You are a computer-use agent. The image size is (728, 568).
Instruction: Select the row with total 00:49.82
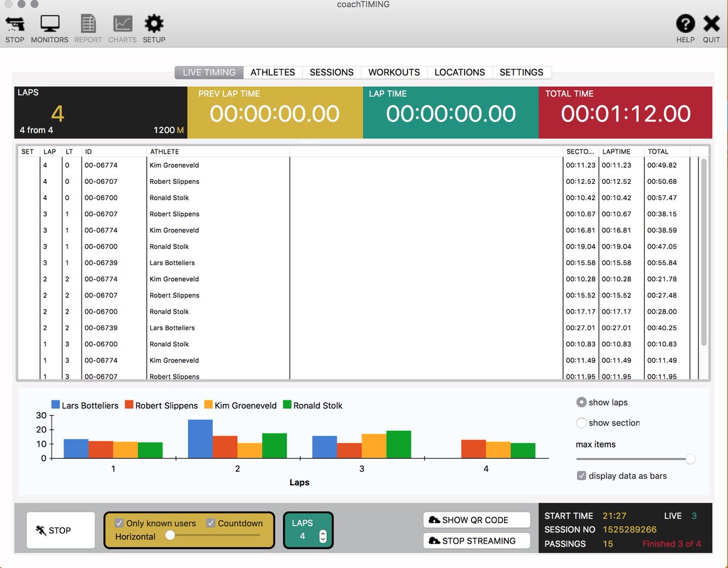pyautogui.click(x=358, y=165)
